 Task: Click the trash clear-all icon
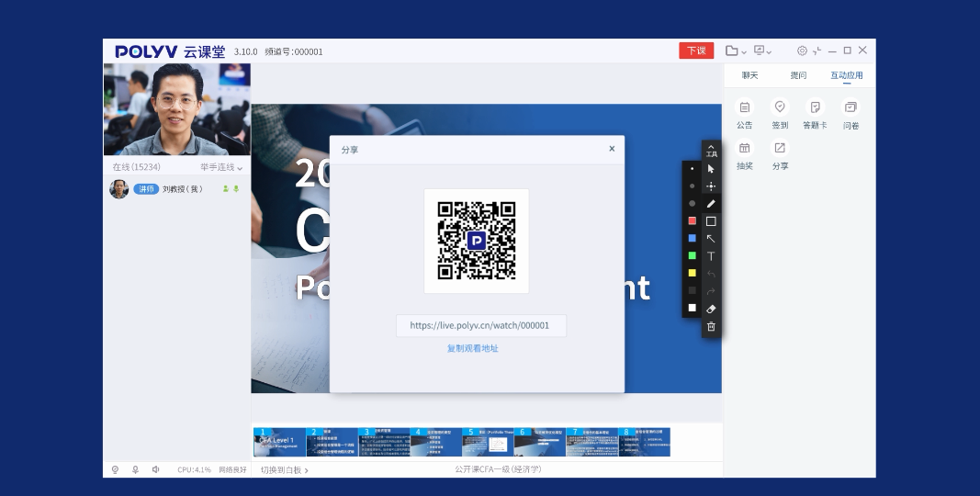[x=711, y=326]
